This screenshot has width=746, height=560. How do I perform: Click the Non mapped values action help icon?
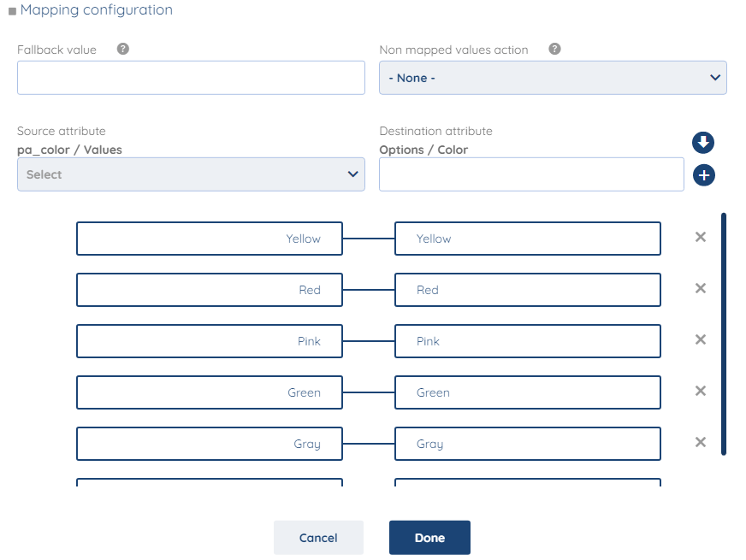pos(554,49)
